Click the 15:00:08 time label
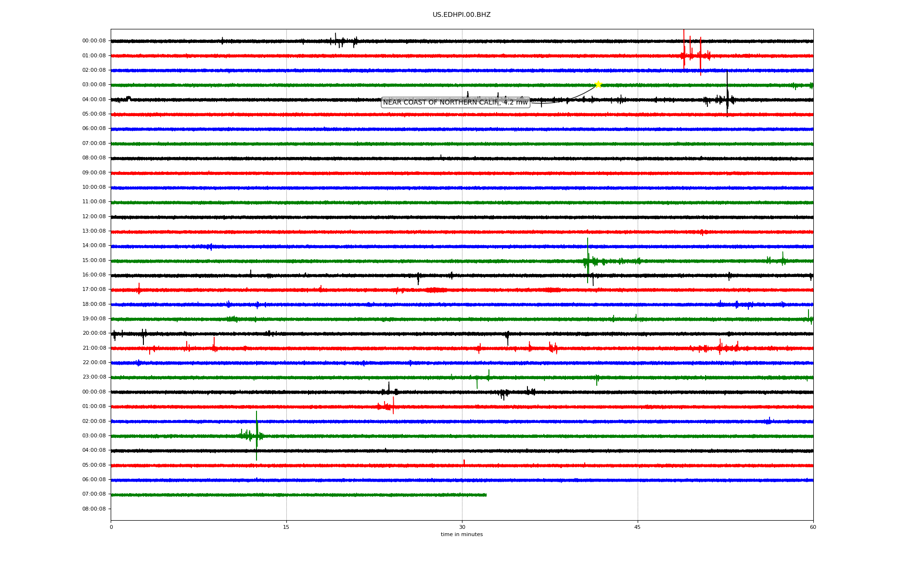Screen dimensions: 924x578 pyautogui.click(x=94, y=260)
